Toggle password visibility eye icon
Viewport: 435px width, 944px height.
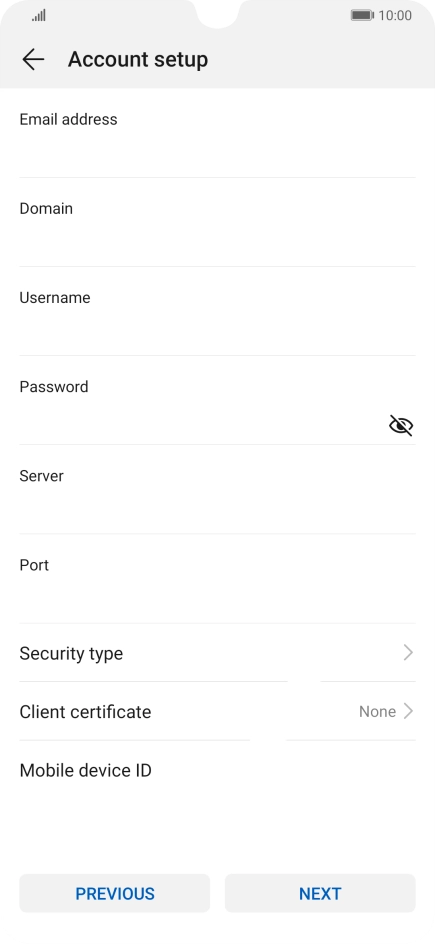pos(401,426)
